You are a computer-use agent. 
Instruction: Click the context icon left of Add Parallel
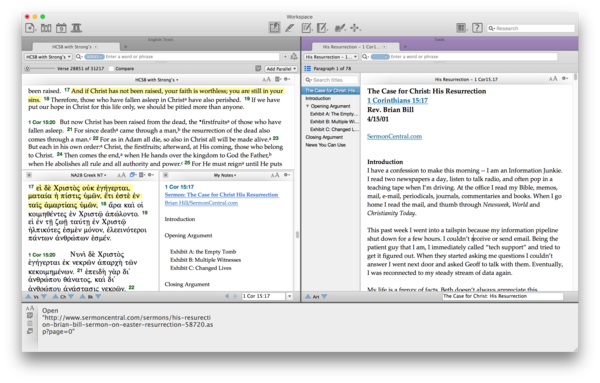[258, 68]
